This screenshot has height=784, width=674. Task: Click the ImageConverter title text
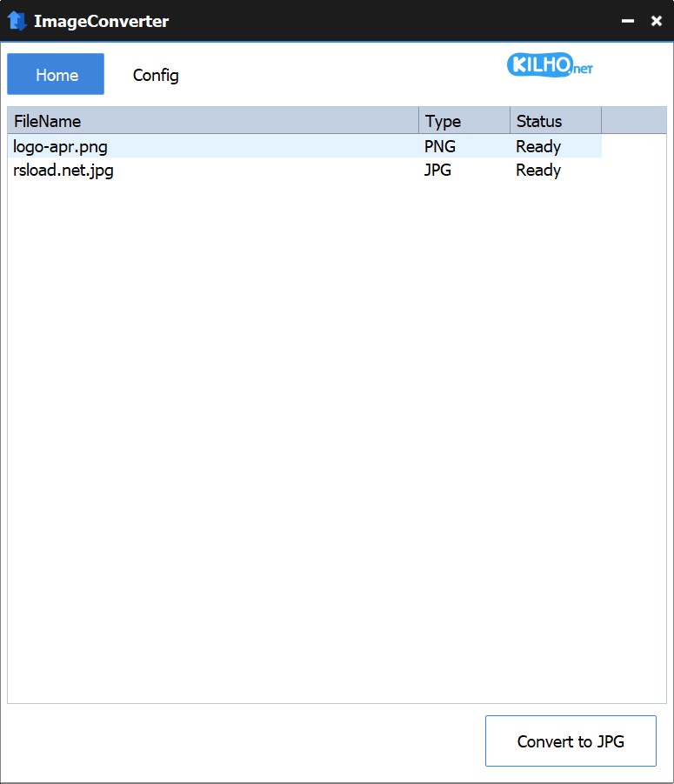click(x=101, y=21)
